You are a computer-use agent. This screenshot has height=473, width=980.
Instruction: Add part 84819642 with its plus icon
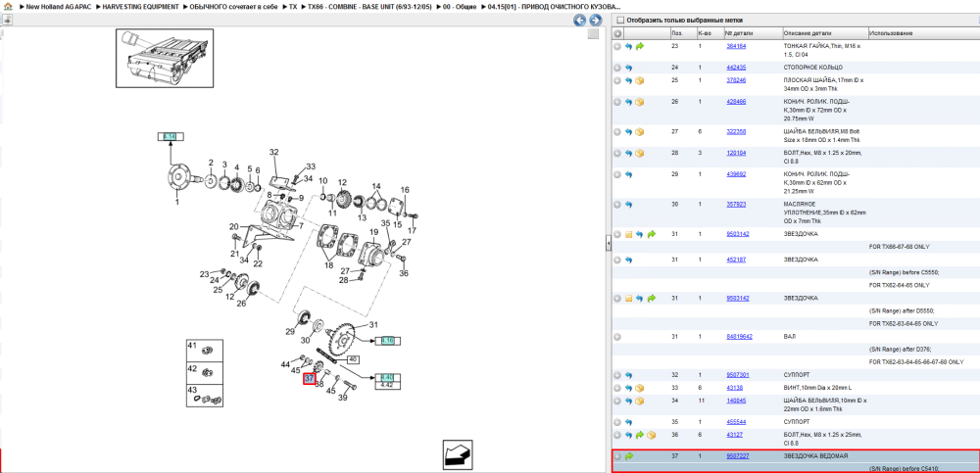coord(616,337)
